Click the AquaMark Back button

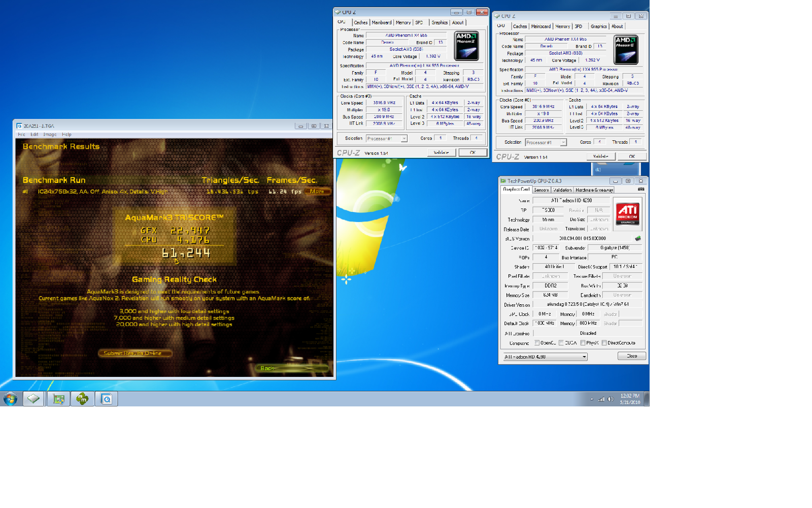point(291,368)
